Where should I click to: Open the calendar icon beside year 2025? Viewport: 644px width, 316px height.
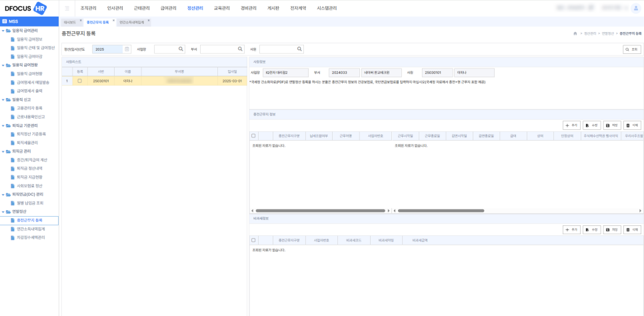coord(127,49)
